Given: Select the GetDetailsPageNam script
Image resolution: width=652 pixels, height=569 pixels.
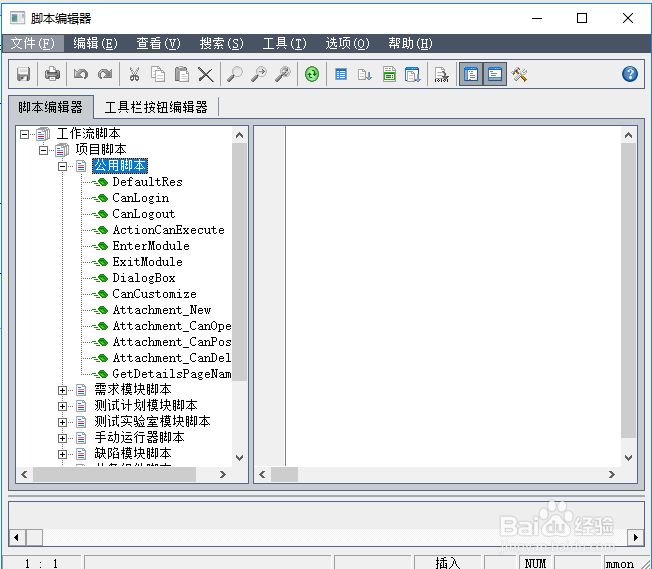Looking at the screenshot, I should click(172, 374).
